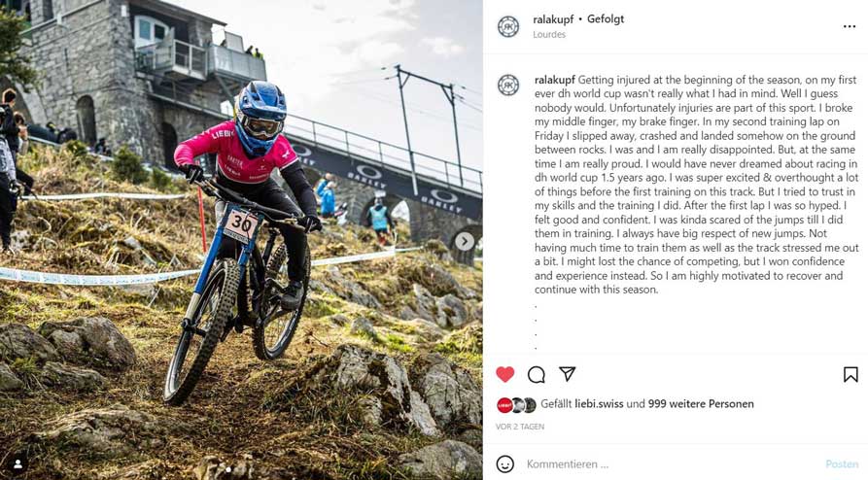This screenshot has width=868, height=480.
Task: Open the three-dots more options menu
Action: coord(850,26)
